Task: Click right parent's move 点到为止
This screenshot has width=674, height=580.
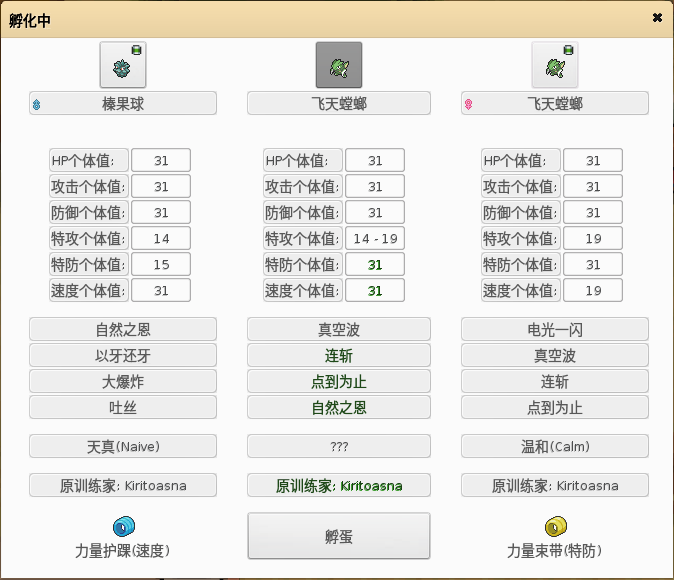Action: click(x=555, y=407)
